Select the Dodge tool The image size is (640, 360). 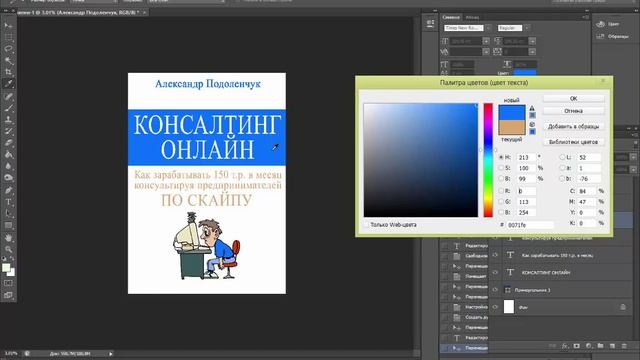[x=8, y=178]
